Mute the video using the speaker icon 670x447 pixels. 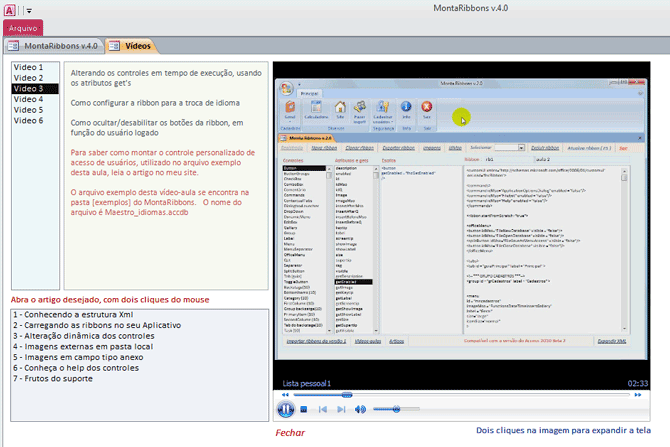coord(360,409)
